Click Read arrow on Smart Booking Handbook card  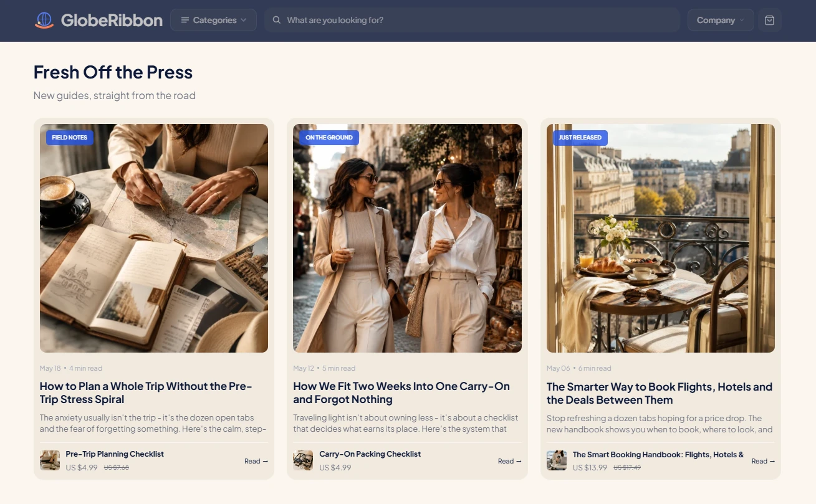pyautogui.click(x=763, y=461)
